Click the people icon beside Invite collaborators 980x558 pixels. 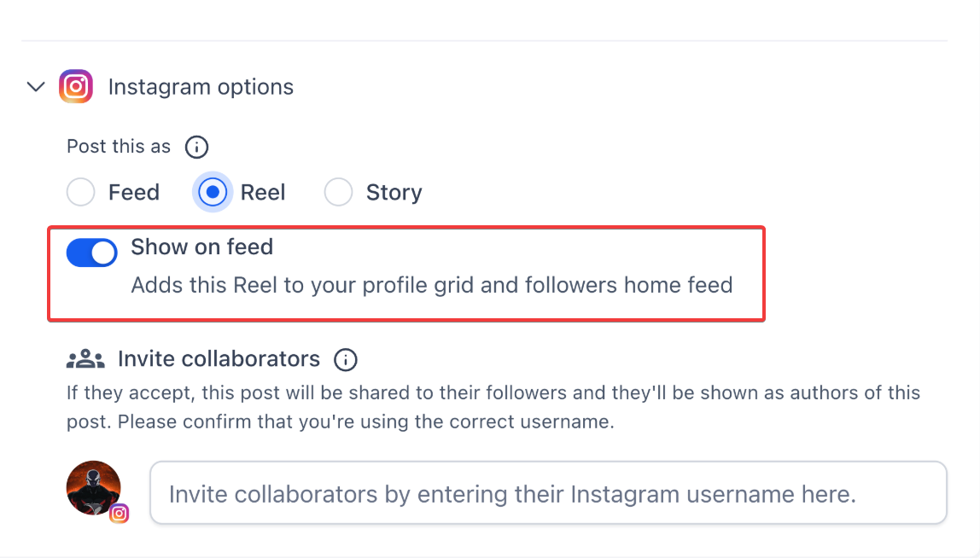85,359
